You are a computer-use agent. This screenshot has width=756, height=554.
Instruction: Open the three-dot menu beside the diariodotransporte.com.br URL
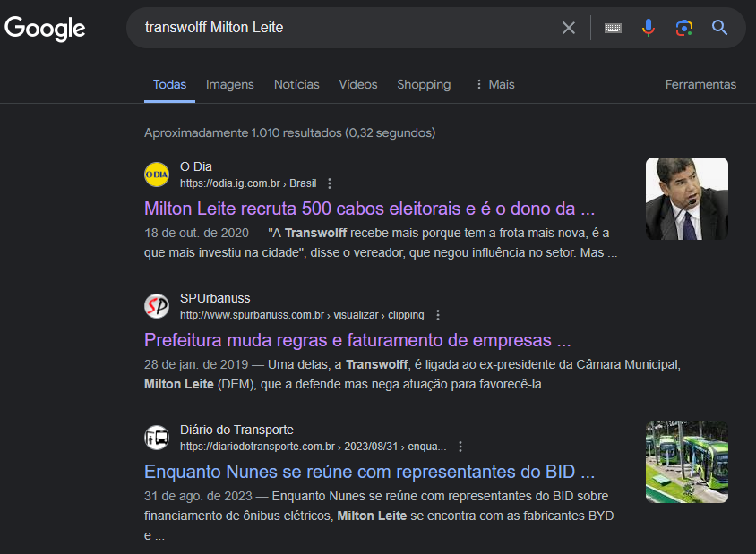(x=460, y=447)
